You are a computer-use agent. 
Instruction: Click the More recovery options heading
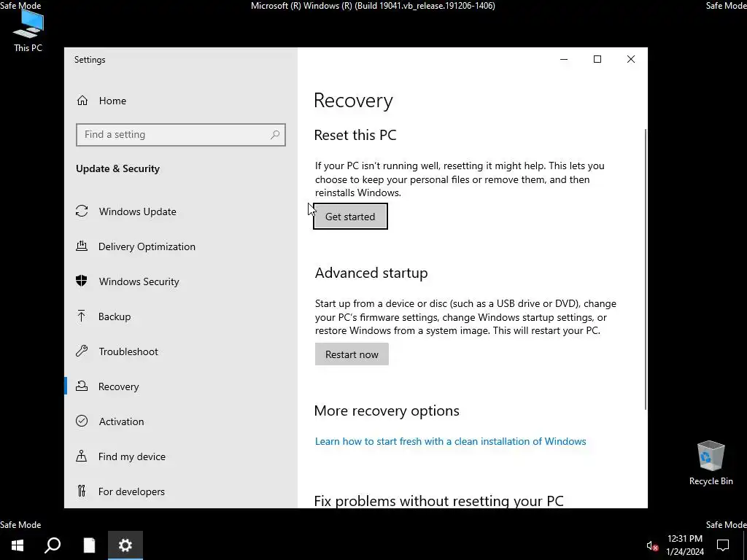387,411
